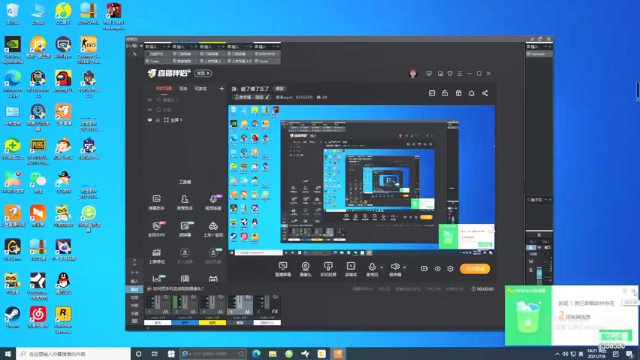Toggle the preview eye icon near the settings gear
Screen dimensions: 640x360
pyautogui.click(x=438, y=269)
